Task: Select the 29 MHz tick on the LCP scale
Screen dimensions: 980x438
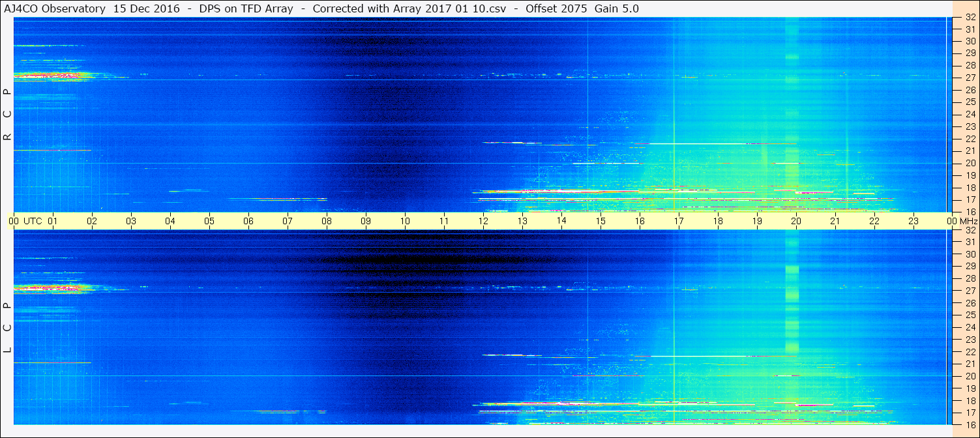Action: [970, 266]
